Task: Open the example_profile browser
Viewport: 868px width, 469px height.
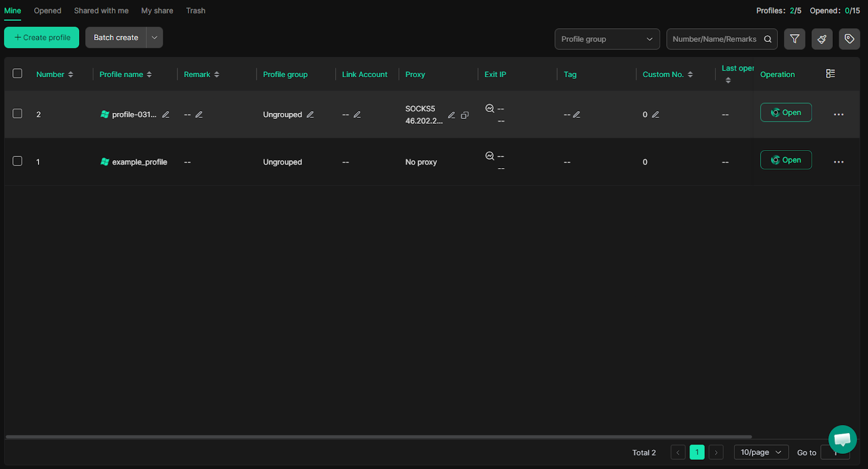Action: [x=786, y=160]
